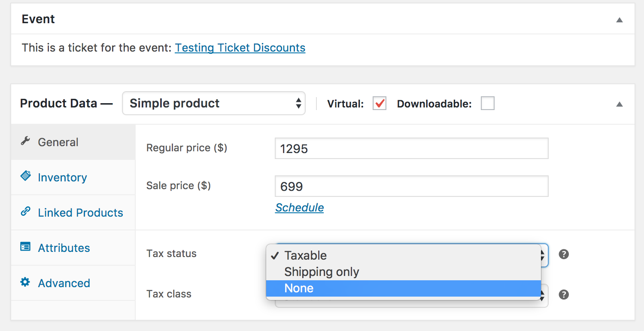644x331 pixels.
Task: Switch to the Inventory tab
Action: click(x=62, y=177)
